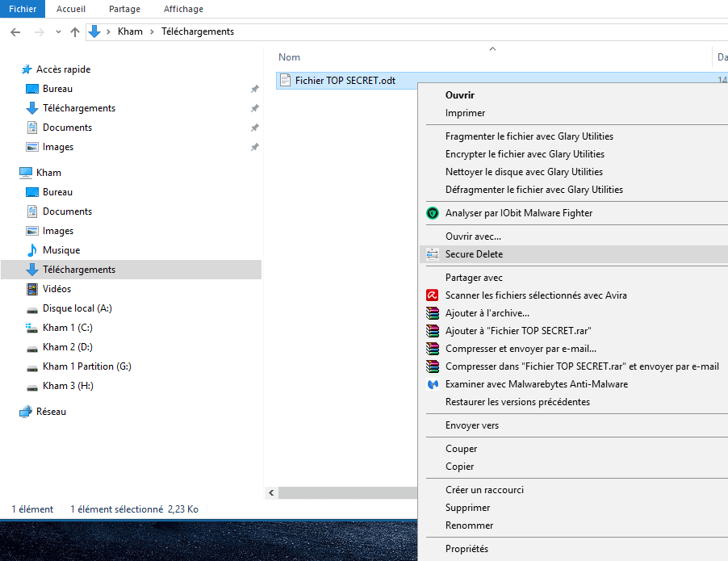The height and width of the screenshot is (561, 728).
Task: Click the Réseau network icon
Action: [x=26, y=412]
